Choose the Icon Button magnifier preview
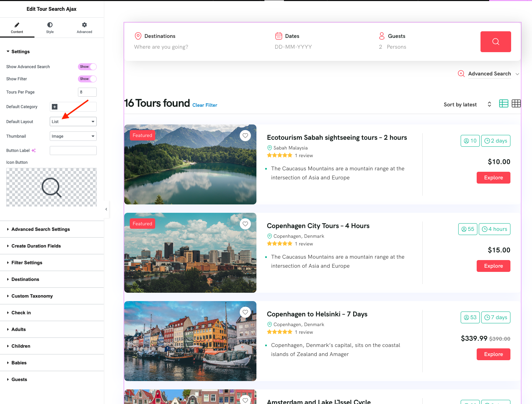The image size is (532, 404). click(51, 187)
